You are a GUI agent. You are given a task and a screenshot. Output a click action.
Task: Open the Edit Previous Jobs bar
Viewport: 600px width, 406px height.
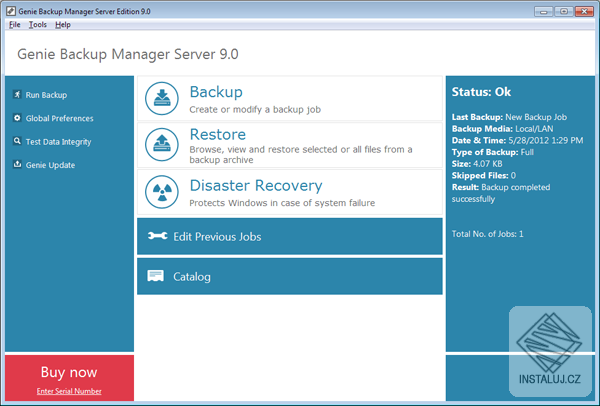coord(289,237)
